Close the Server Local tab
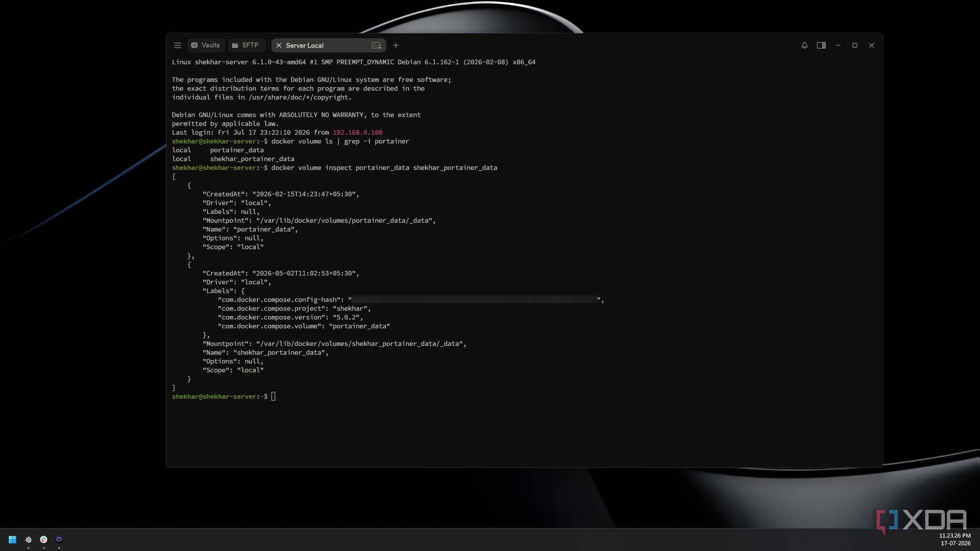The height and width of the screenshot is (551, 980). point(279,46)
